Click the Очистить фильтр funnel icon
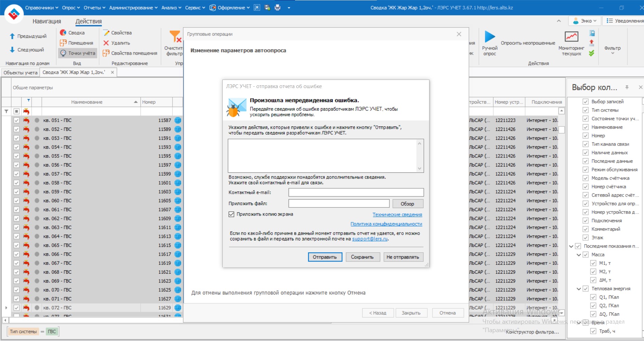This screenshot has height=341, width=644. (x=175, y=36)
